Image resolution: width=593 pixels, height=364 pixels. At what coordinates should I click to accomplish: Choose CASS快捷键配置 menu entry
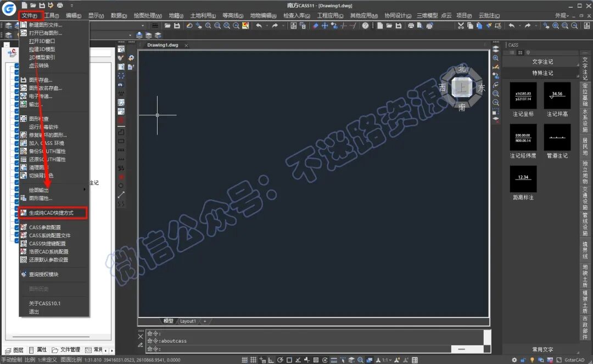pyautogui.click(x=54, y=243)
